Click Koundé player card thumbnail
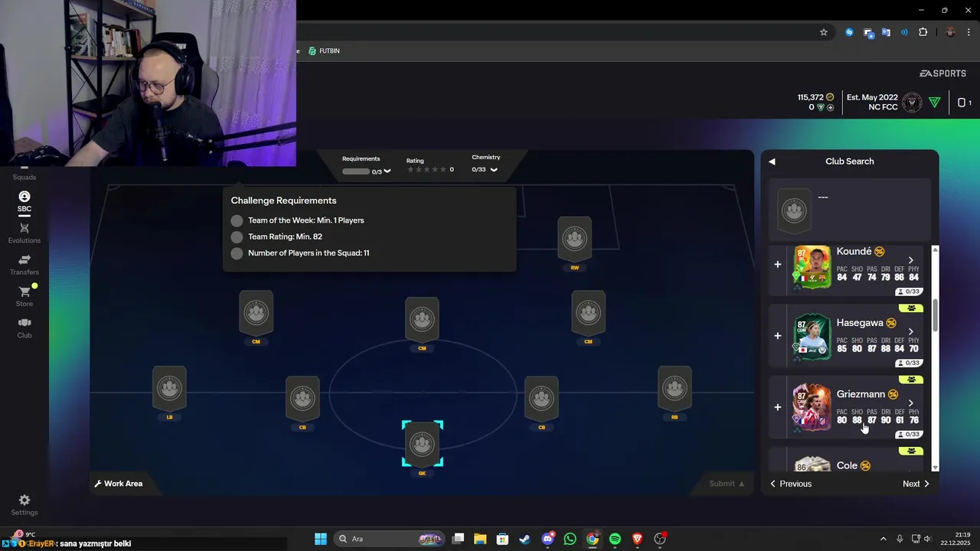 tap(812, 267)
